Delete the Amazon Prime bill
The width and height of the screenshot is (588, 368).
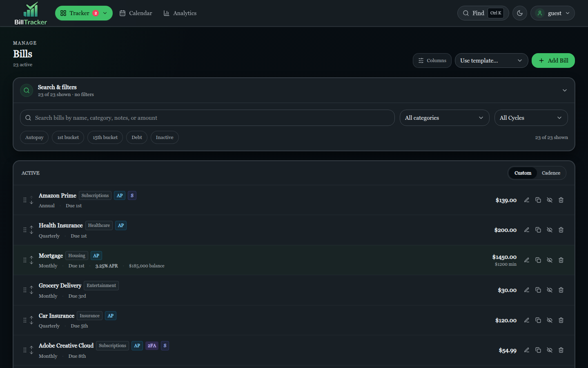(x=561, y=200)
